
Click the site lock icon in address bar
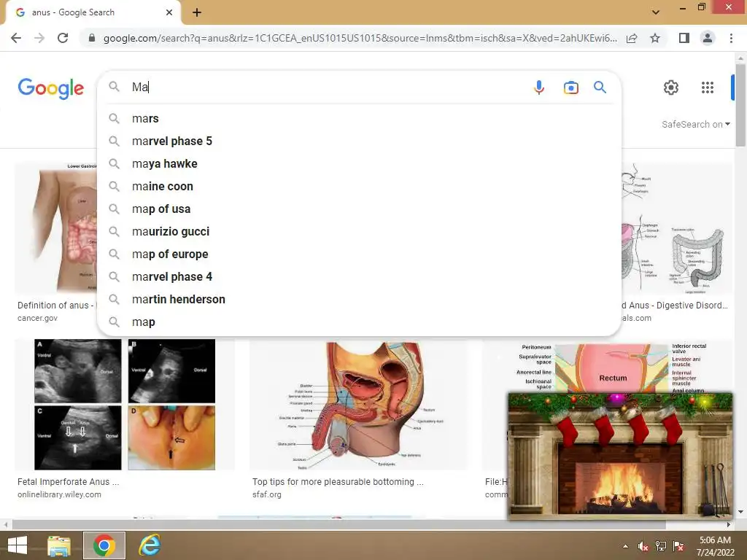(x=92, y=38)
